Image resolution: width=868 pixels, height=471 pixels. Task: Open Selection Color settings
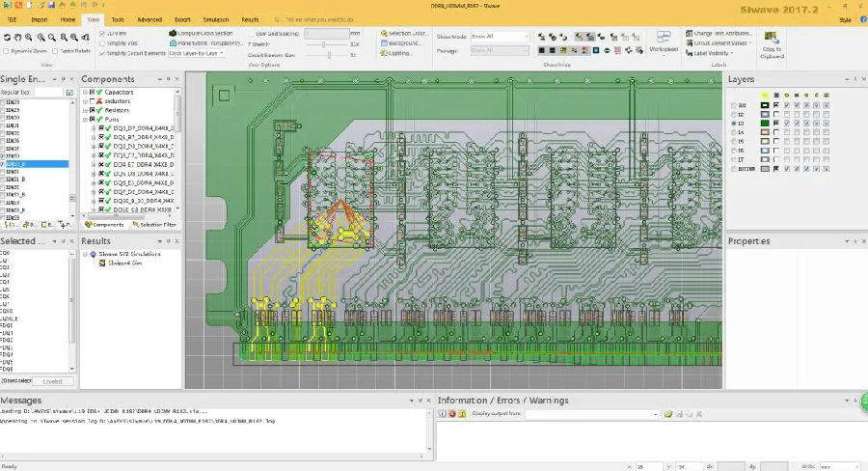pyautogui.click(x=404, y=33)
